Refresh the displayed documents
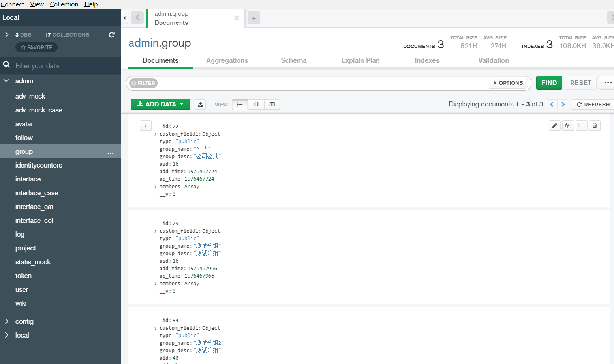Image resolution: width=614 pixels, height=364 pixels. click(x=592, y=104)
